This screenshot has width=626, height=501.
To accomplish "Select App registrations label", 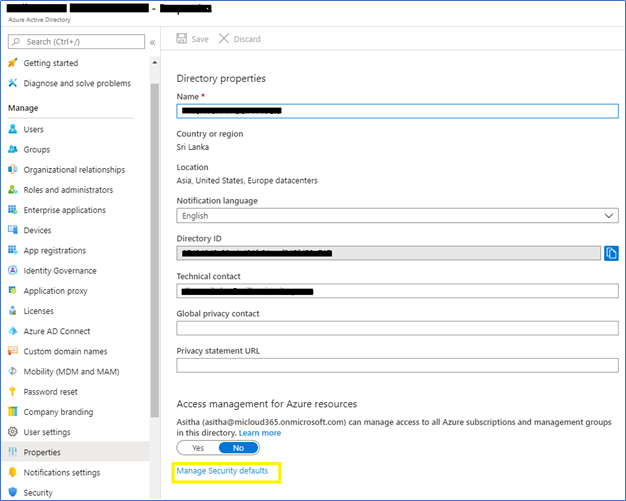I will point(55,250).
